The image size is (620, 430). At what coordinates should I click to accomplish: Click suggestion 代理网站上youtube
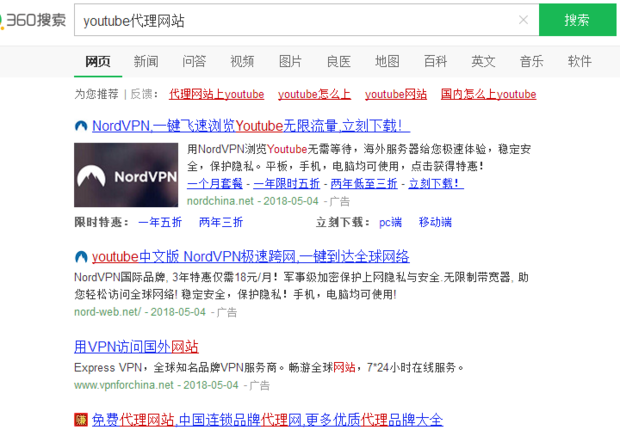pyautogui.click(x=216, y=95)
